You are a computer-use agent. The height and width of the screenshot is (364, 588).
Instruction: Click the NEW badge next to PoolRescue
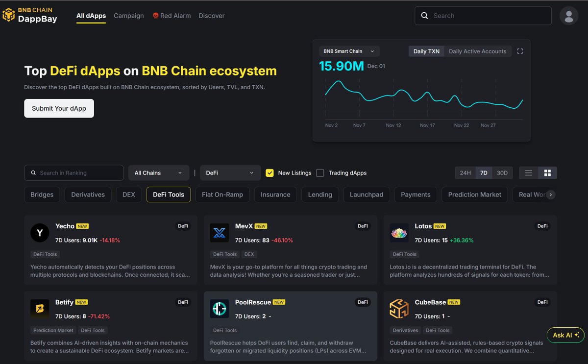pyautogui.click(x=279, y=302)
